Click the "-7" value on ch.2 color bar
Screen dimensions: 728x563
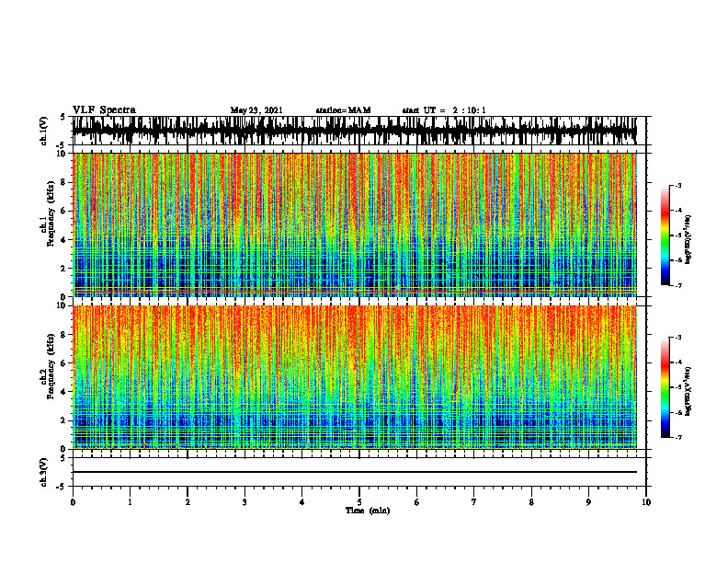click(x=678, y=437)
